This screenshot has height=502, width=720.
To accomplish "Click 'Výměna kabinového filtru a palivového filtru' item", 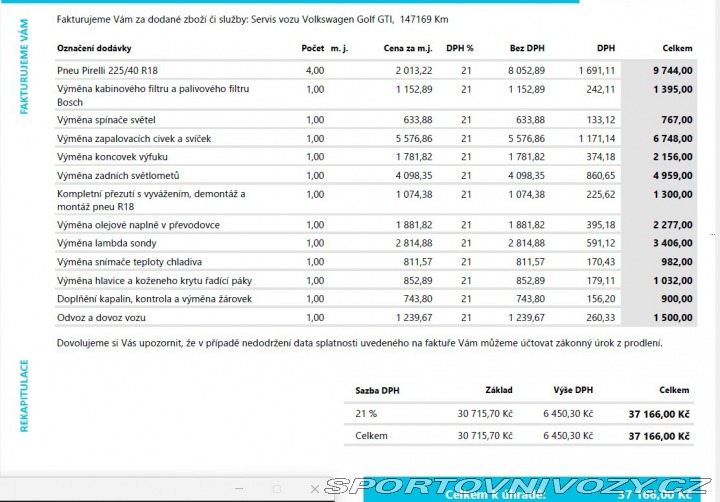I will 153,96.
